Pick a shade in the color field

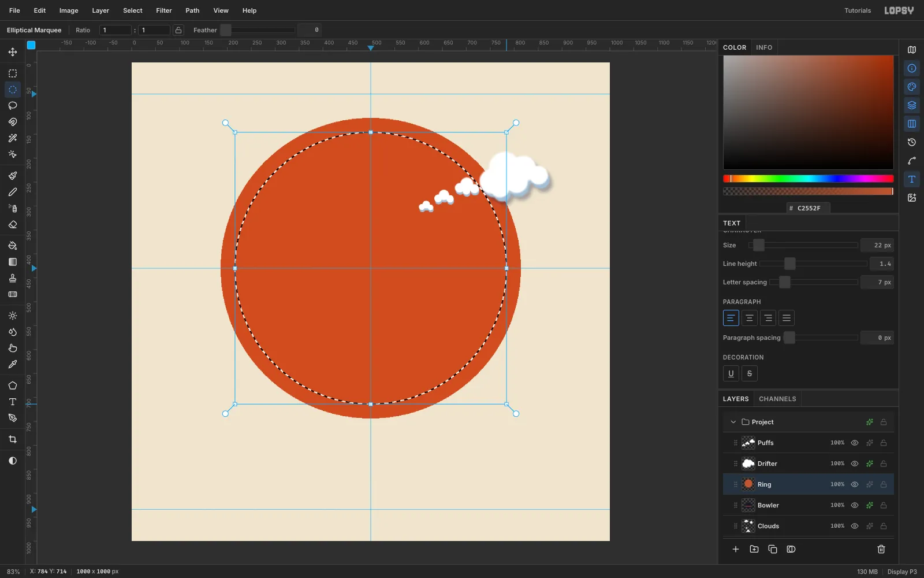(808, 112)
